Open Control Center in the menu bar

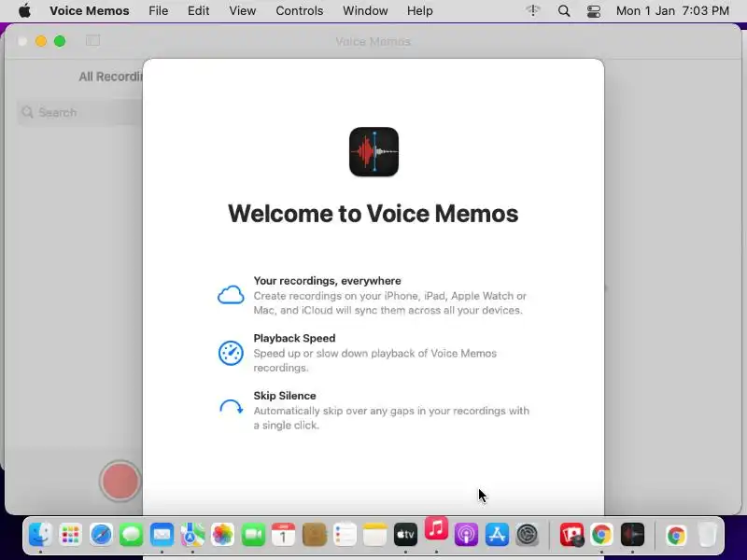pos(594,11)
